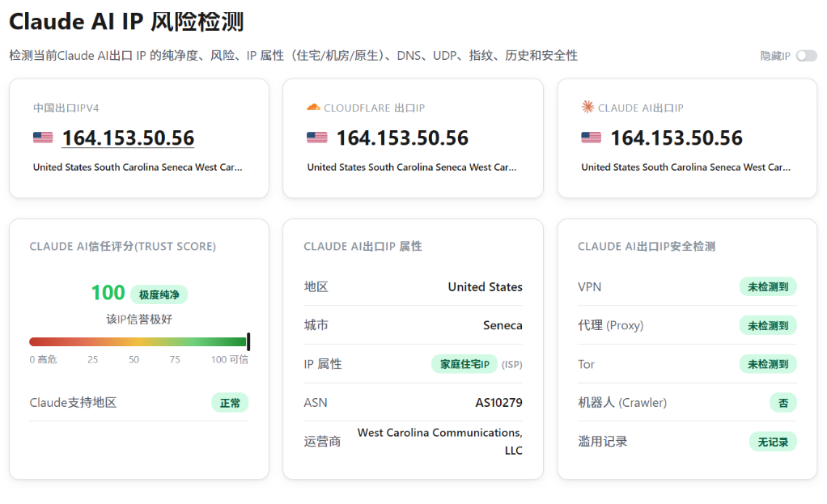
Task: Click the Claude支持地区 label
Action: click(x=73, y=403)
